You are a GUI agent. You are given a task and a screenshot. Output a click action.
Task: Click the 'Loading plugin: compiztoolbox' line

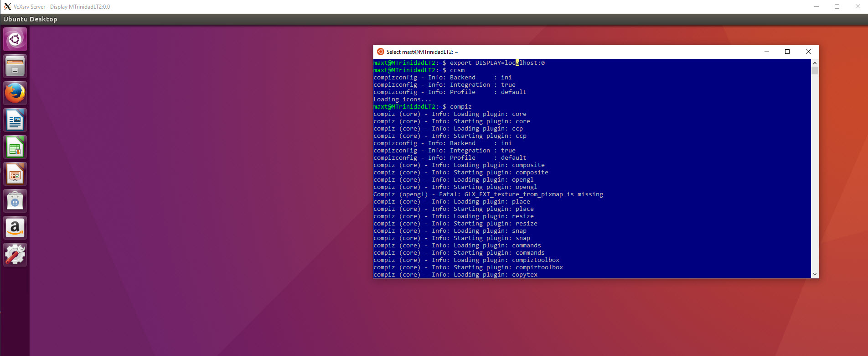pos(466,260)
